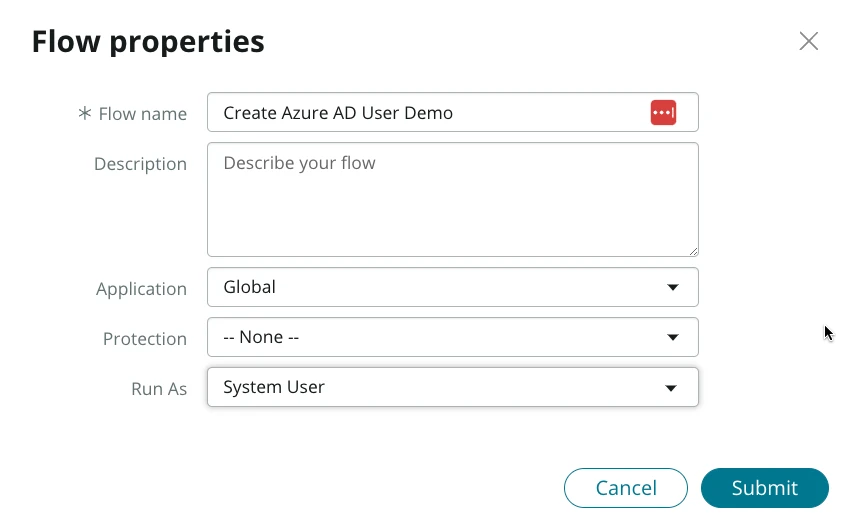Click the Protection label

click(x=144, y=339)
